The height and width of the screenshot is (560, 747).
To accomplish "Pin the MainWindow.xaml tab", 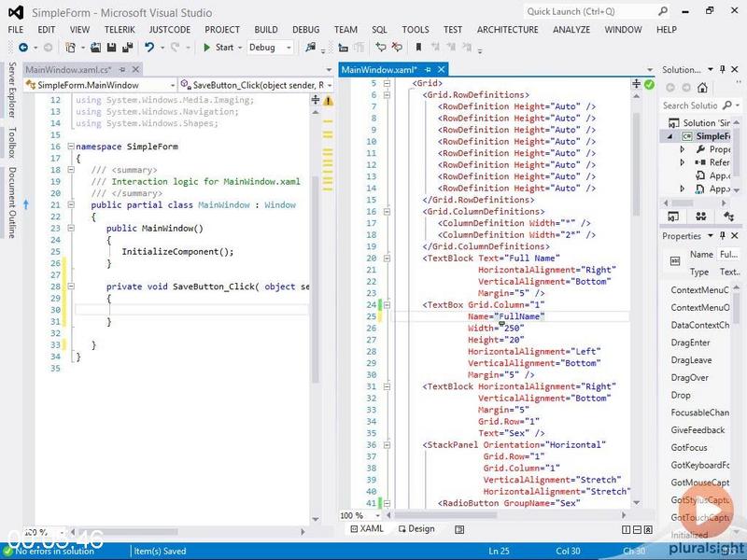I will coord(428,69).
